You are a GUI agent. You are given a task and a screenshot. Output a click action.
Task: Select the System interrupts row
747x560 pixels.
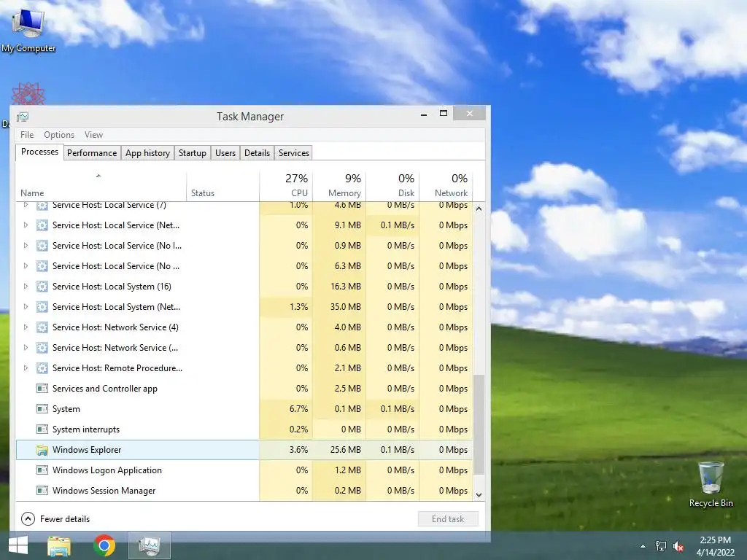[x=244, y=429]
